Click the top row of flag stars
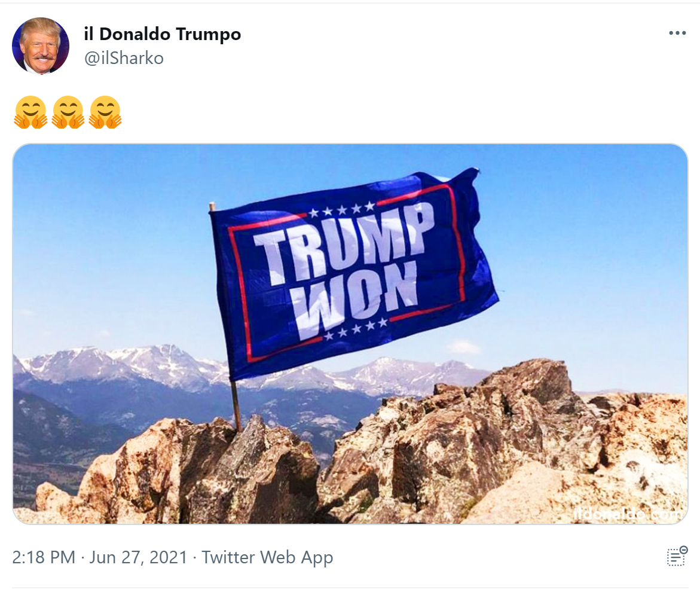The image size is (700, 589). coord(343,209)
